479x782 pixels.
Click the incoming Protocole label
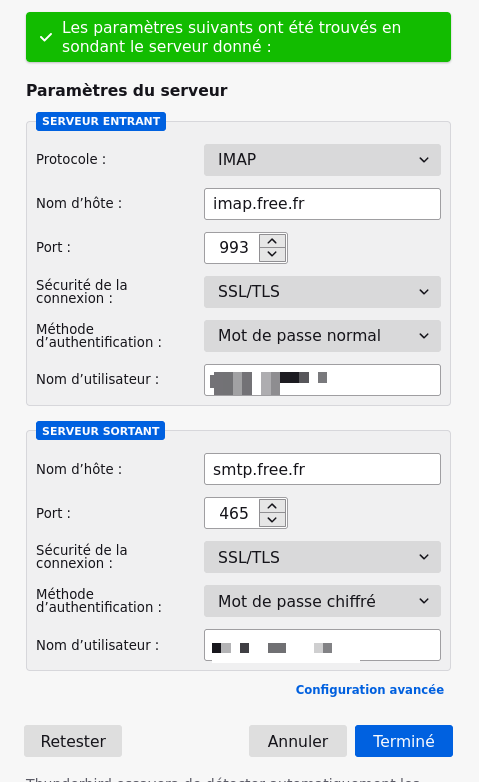tap(71, 160)
